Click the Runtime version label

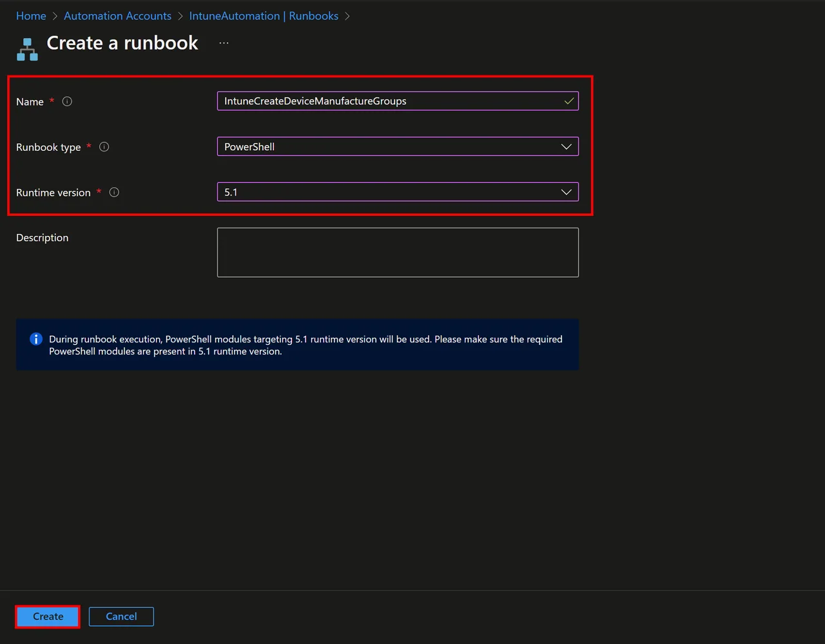point(53,193)
